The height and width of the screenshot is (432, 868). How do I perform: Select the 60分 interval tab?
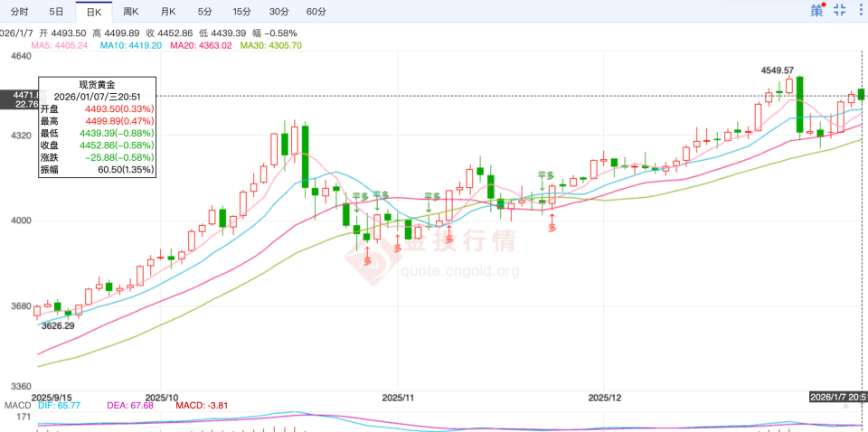tap(316, 11)
